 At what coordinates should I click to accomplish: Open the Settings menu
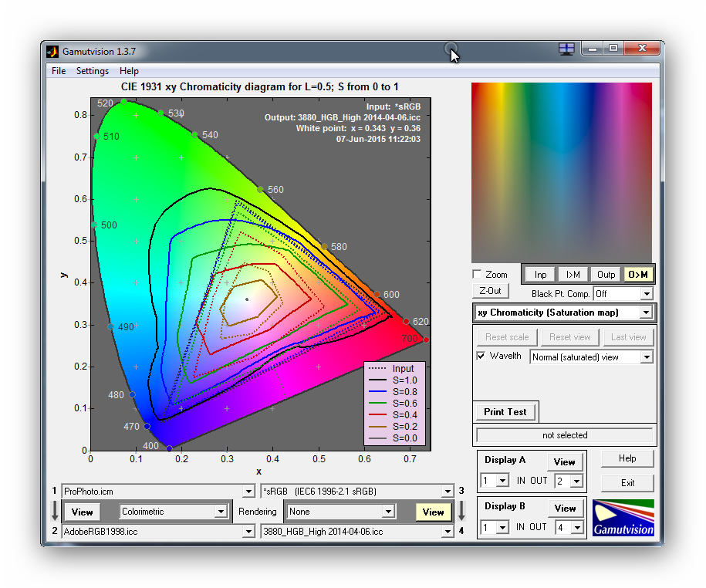(92, 71)
